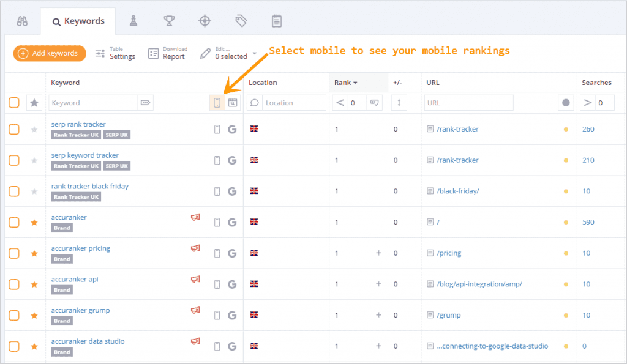Viewport: 627px width, 364px height.
Task: Open the binoculars overview tab
Action: [23, 21]
